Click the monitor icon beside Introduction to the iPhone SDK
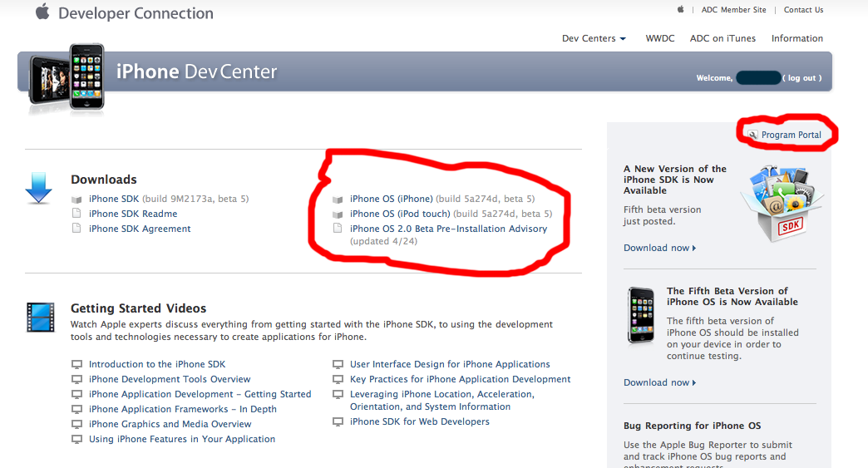 click(x=77, y=365)
